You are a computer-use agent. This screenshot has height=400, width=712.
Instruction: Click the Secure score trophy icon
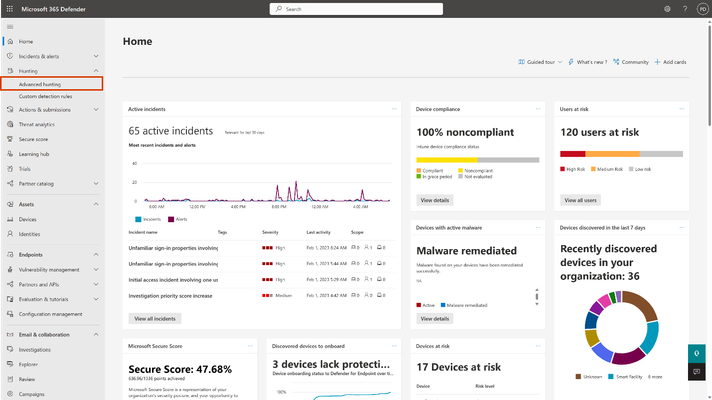pyautogui.click(x=10, y=139)
